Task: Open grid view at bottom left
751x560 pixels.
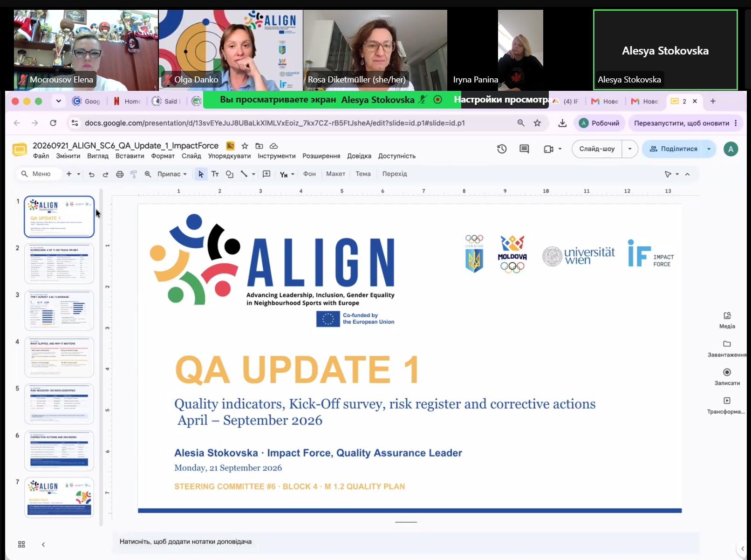Action: pyautogui.click(x=21, y=544)
